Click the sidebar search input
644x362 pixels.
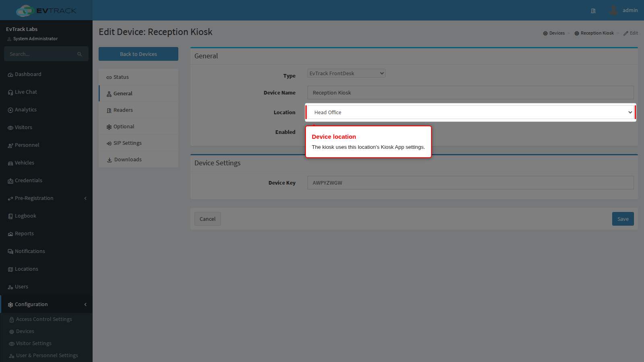(x=40, y=54)
